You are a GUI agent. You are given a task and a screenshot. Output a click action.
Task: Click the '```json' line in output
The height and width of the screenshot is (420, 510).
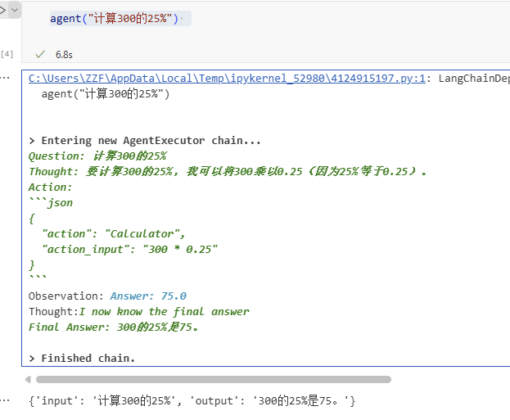click(51, 203)
